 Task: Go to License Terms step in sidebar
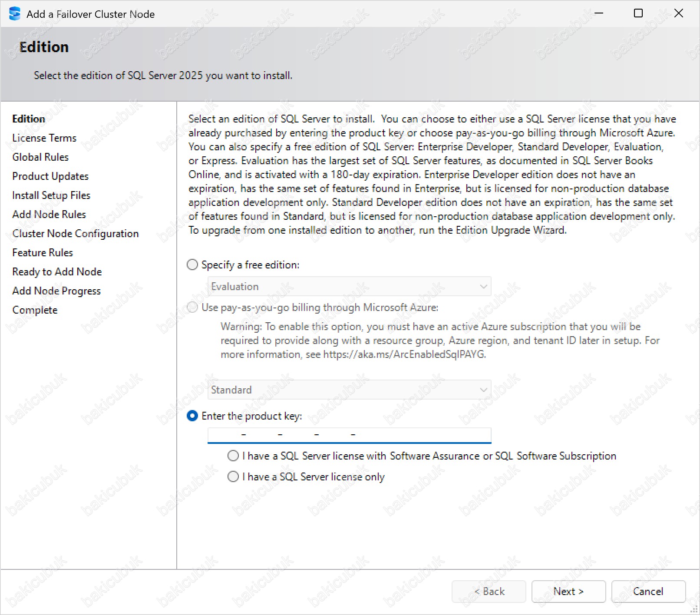[x=44, y=138]
